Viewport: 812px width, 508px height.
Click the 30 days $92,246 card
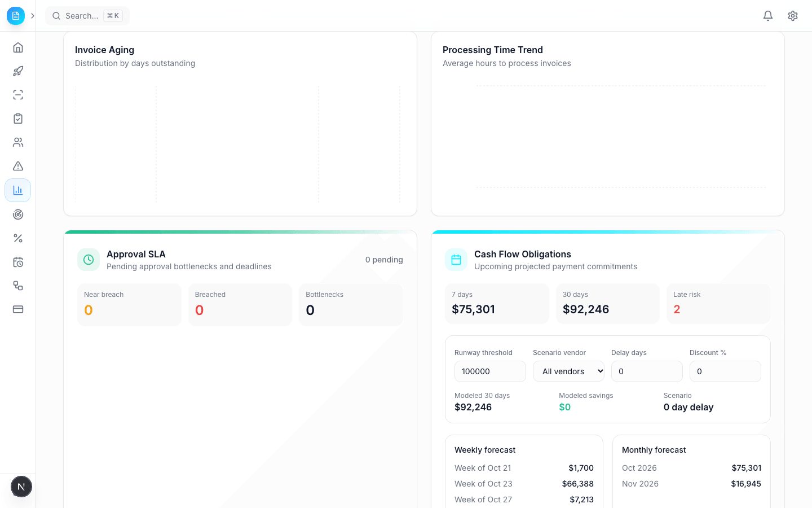tap(608, 304)
